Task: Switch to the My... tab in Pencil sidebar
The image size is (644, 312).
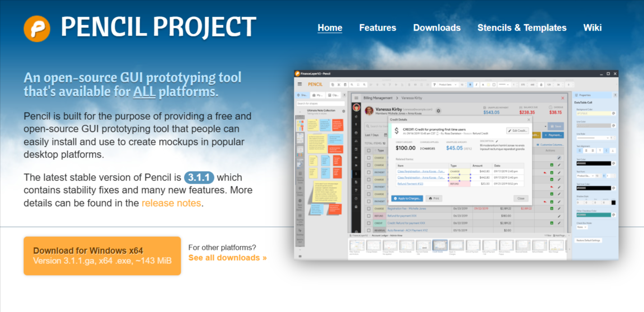Action: (318, 95)
